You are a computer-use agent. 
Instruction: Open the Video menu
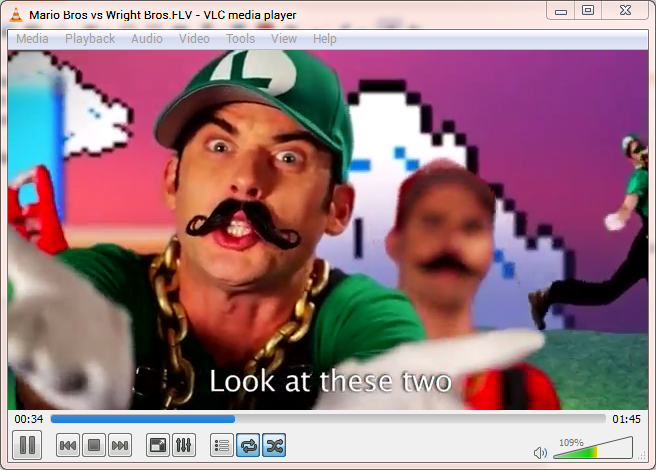[195, 39]
